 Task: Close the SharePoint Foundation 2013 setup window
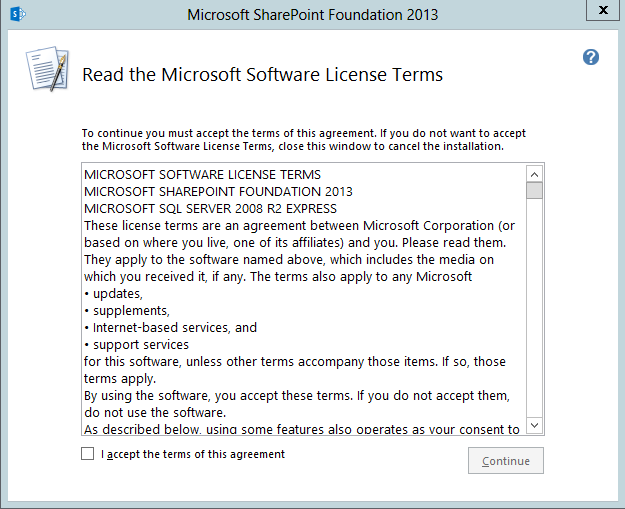[603, 10]
